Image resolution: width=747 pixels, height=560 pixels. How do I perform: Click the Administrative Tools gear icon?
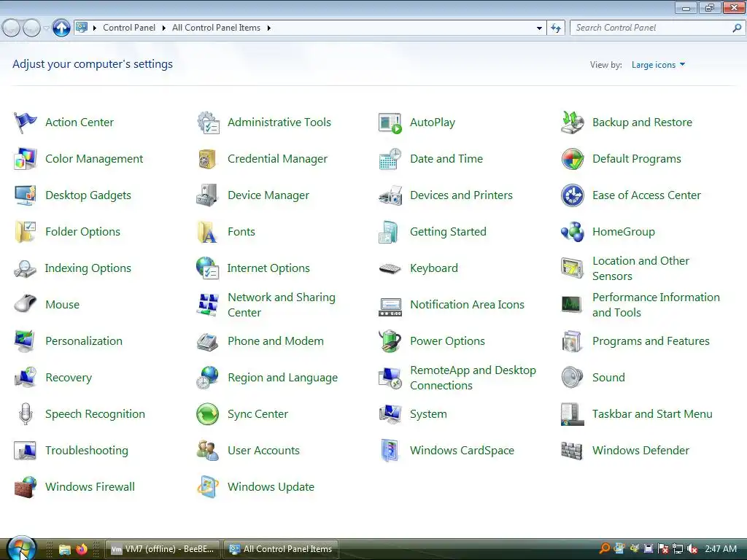coord(208,122)
